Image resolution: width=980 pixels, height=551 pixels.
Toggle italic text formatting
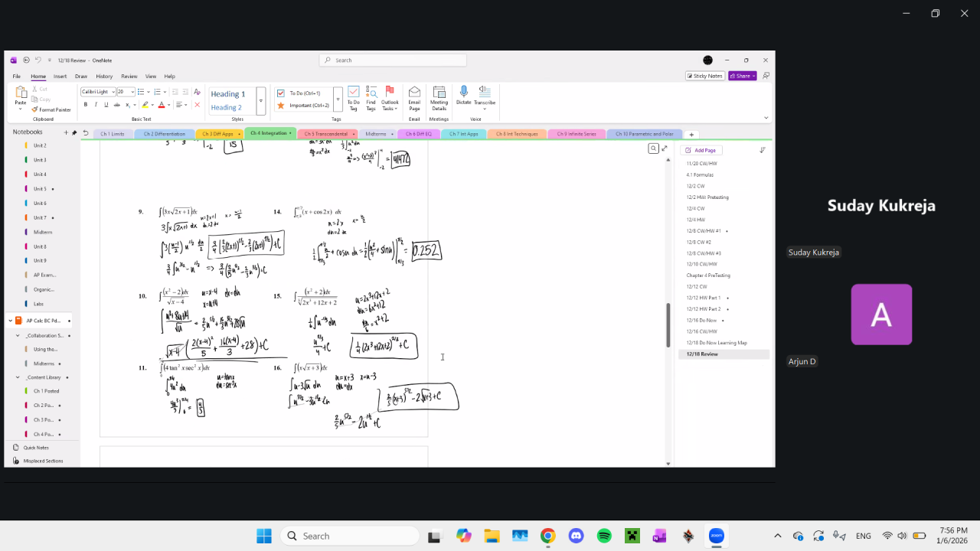pyautogui.click(x=96, y=105)
